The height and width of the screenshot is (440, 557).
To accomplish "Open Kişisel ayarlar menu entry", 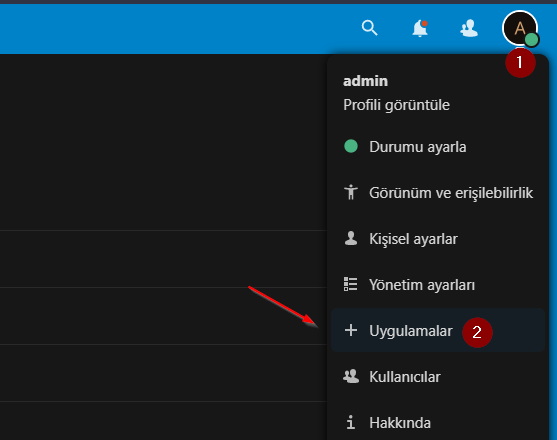I will 438,238.
